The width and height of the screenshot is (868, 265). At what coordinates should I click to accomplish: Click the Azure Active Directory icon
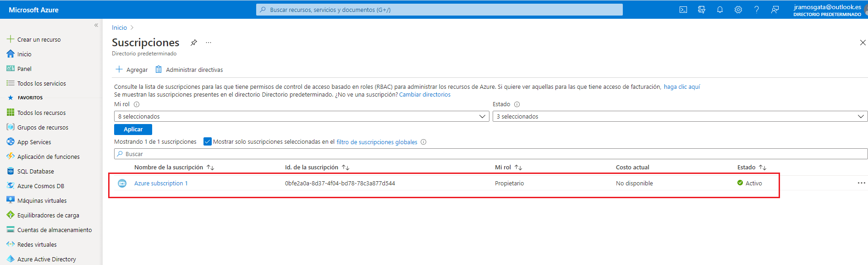tap(11, 259)
